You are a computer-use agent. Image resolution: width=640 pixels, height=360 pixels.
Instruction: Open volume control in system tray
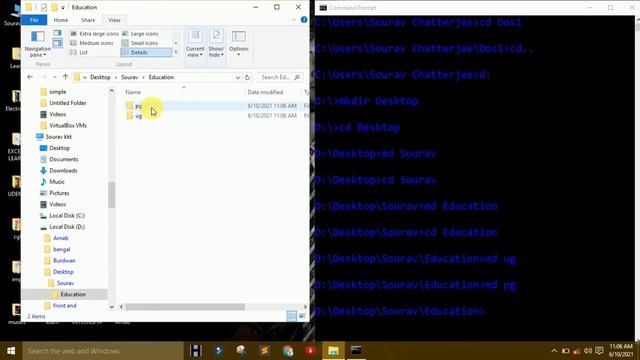coord(588,351)
